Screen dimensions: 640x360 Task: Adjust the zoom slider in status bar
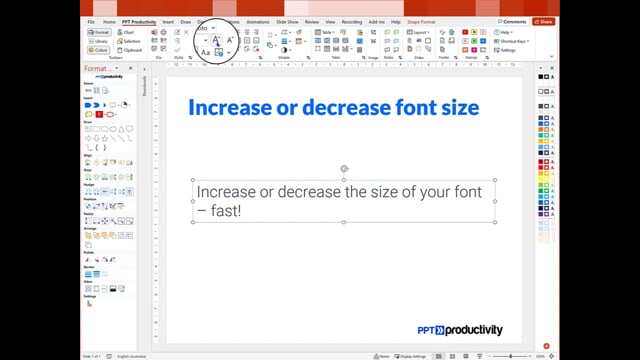tap(510, 356)
